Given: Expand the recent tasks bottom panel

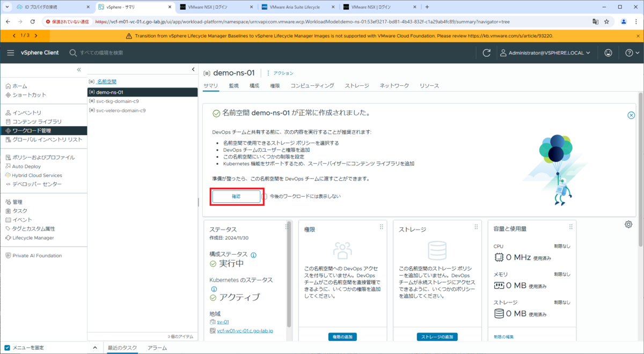Looking at the screenshot, I should tap(95, 348).
